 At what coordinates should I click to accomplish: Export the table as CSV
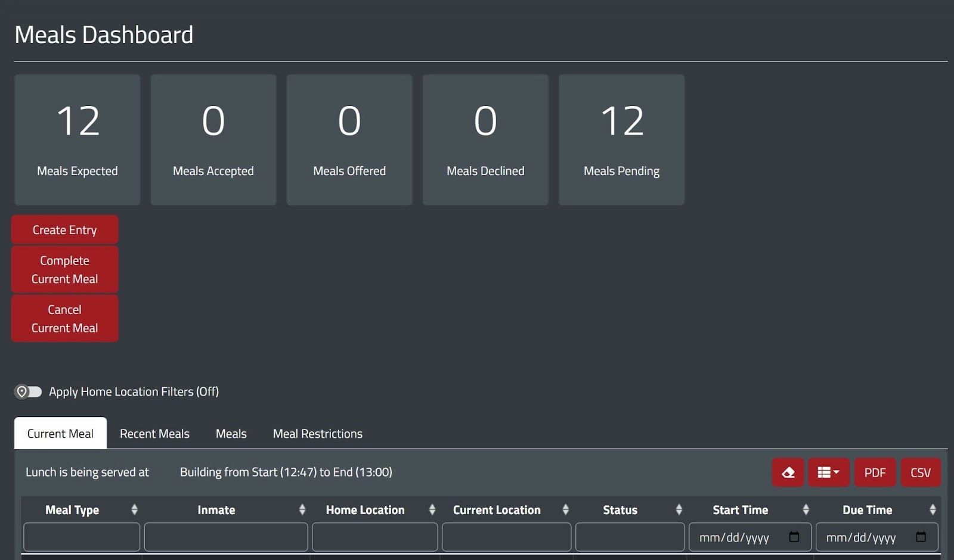(921, 472)
